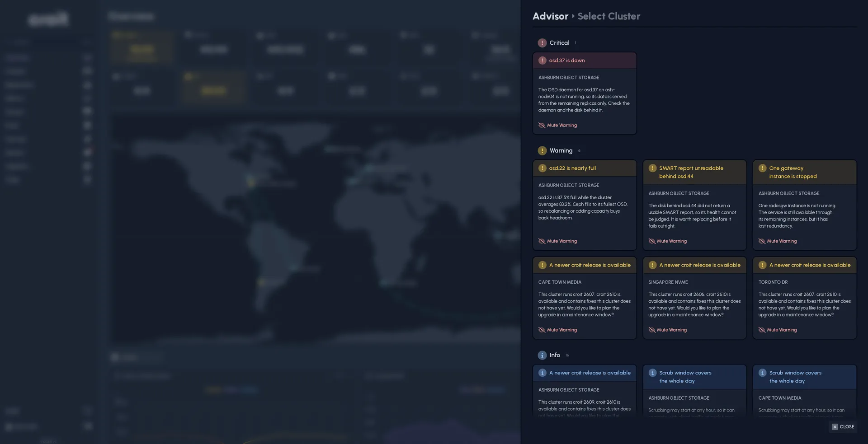Mute the osd.22 nearly full warning
868x444 pixels.
557,241
